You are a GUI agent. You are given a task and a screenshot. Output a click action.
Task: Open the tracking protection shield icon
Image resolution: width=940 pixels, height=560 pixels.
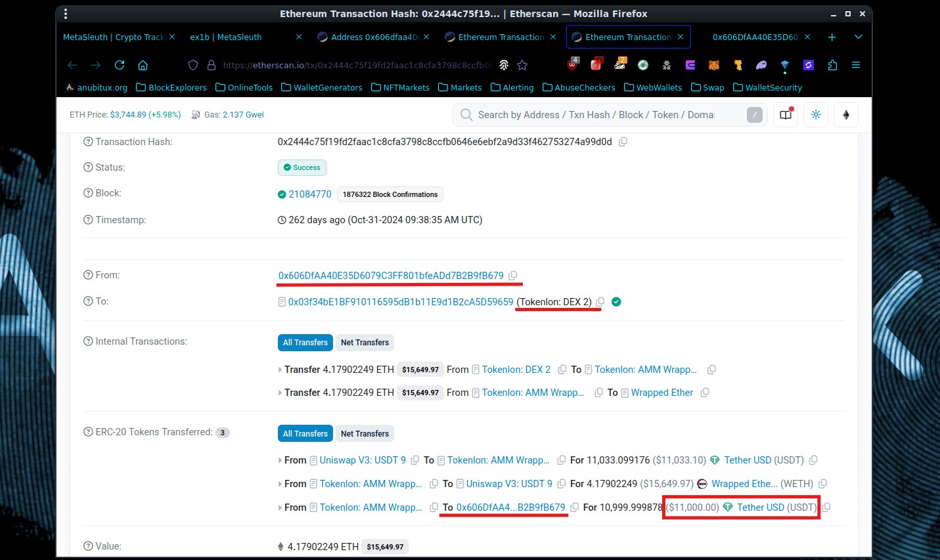click(193, 65)
